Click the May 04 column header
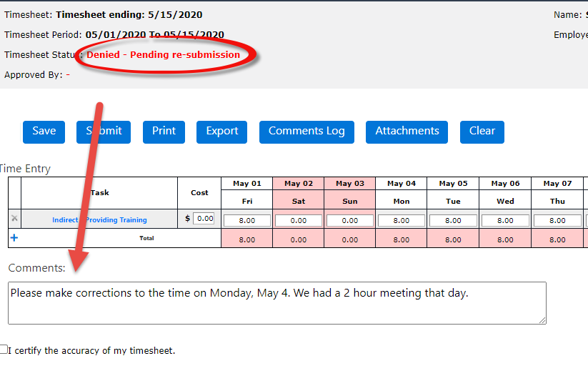Image resolution: width=588 pixels, height=386 pixels. coord(402,184)
